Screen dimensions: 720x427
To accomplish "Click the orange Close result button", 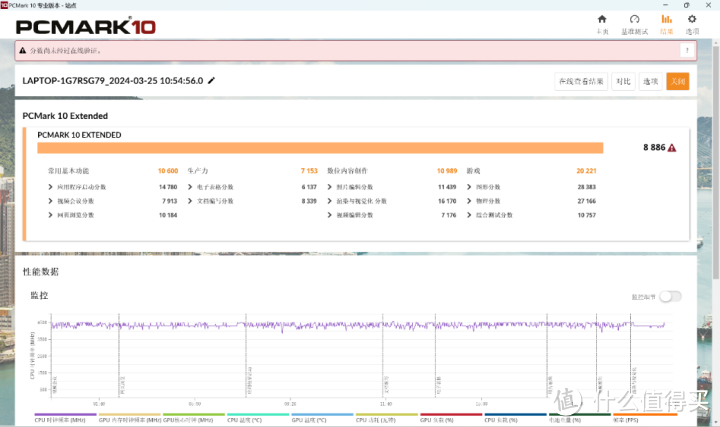I will point(677,81).
